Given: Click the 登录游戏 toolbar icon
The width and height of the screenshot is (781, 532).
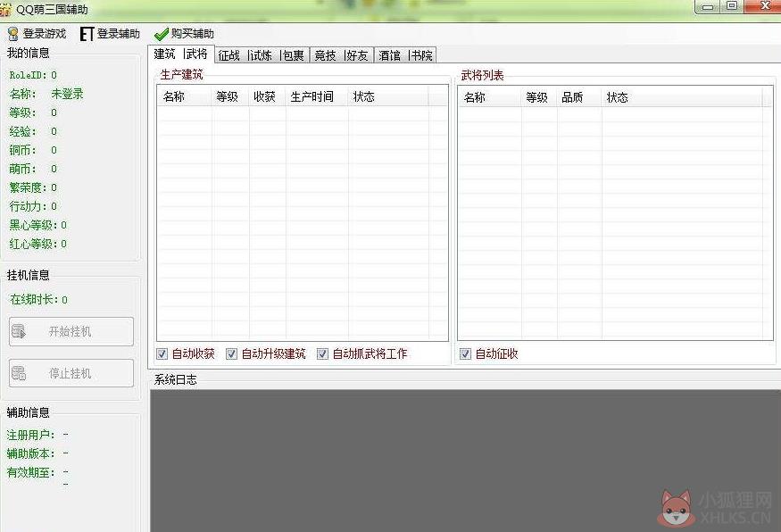Looking at the screenshot, I should click(x=13, y=34).
